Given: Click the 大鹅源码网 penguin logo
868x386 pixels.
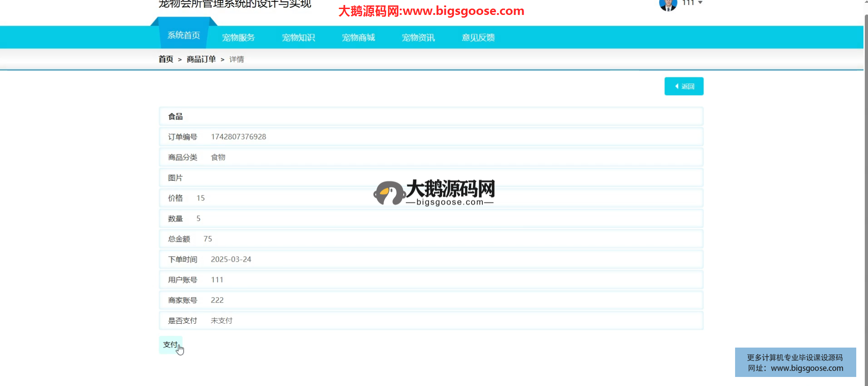Looking at the screenshot, I should 389,193.
